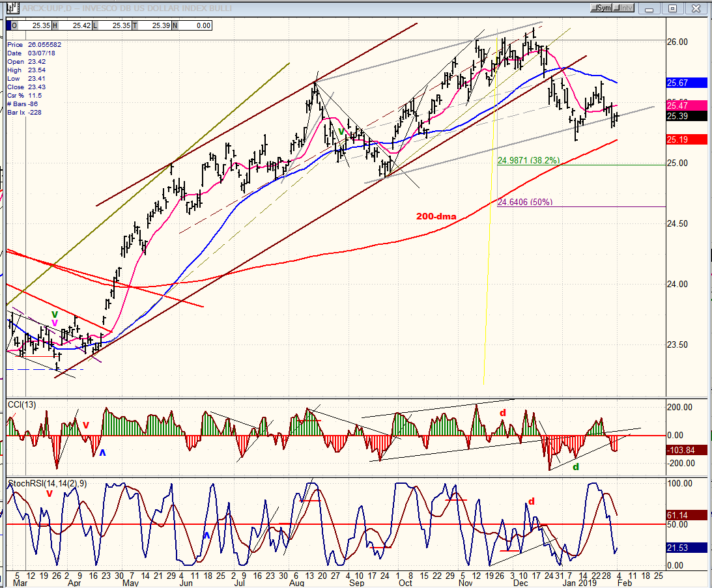
Task: Minimize the UUP chart window
Action: point(649,8)
